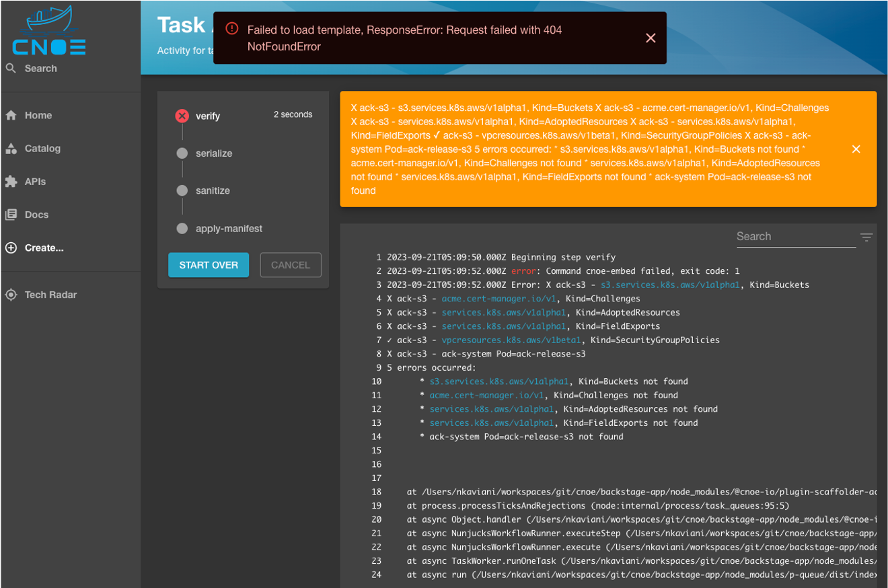Viewport: 888px width, 588px height.
Task: Select the apply-manifest step circle
Action: point(182,229)
